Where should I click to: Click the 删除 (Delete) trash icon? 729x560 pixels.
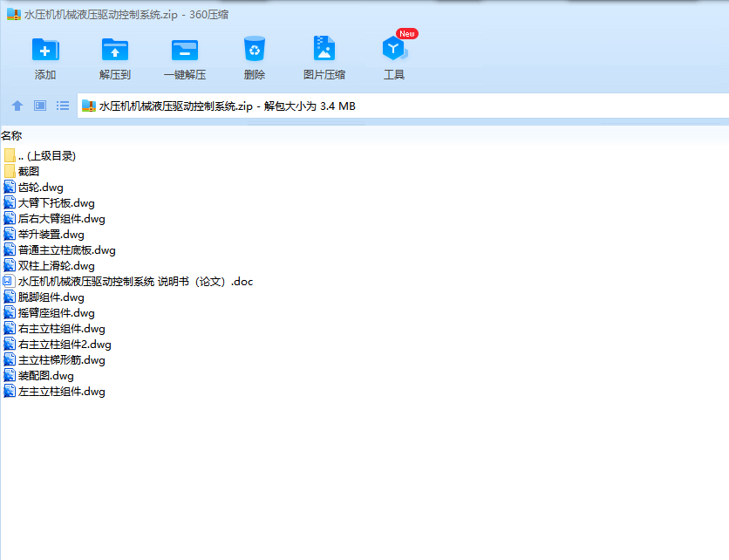point(255,49)
